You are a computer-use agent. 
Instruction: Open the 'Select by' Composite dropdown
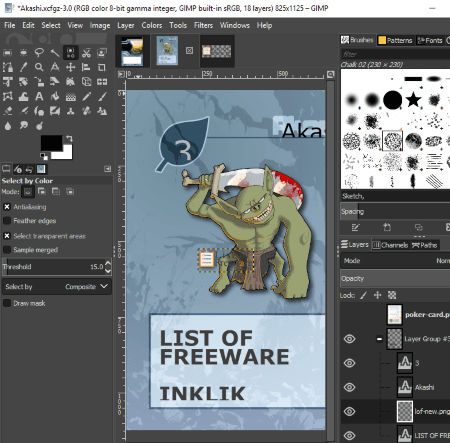[x=57, y=287]
